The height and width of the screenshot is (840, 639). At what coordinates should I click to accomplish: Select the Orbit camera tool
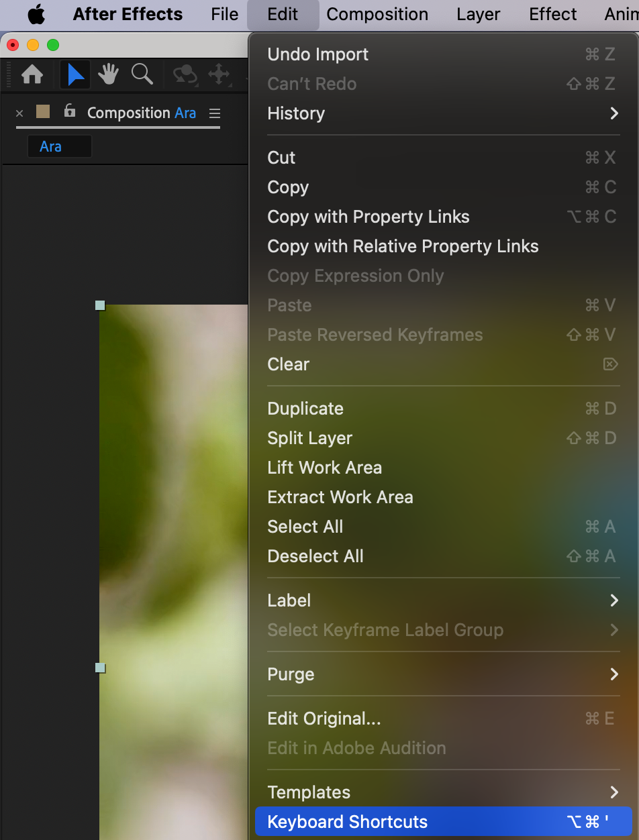[185, 74]
